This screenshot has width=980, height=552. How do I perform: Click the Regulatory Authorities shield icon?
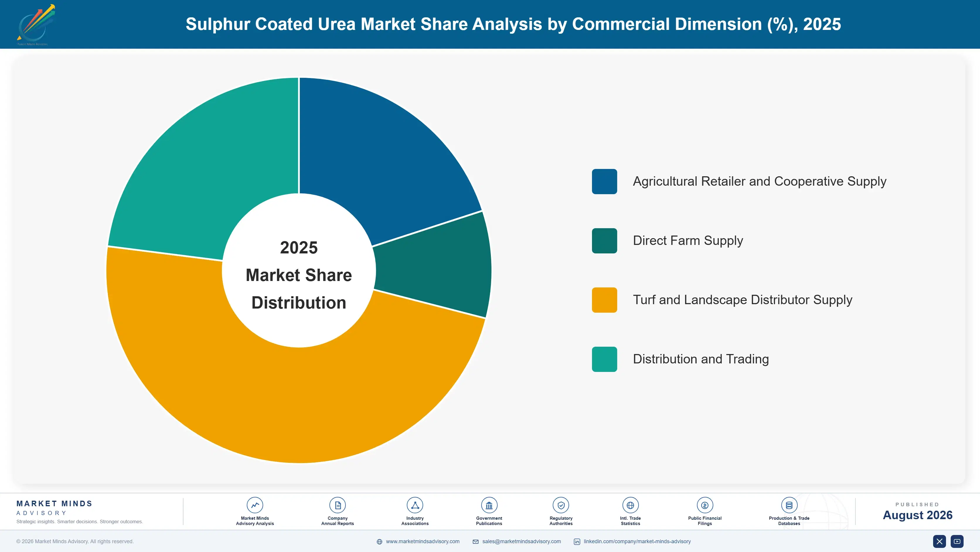561,505
